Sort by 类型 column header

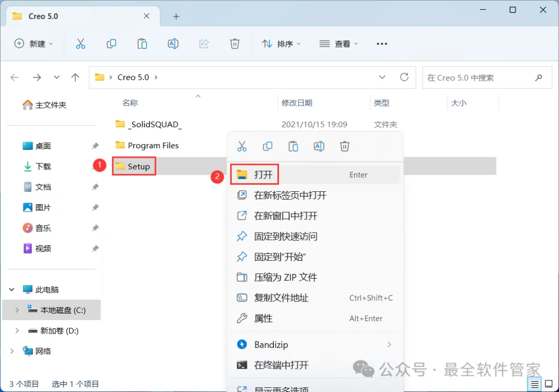point(381,103)
